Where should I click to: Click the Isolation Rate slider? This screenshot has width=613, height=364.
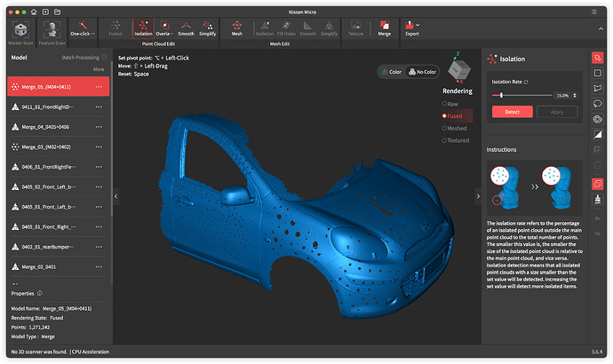pos(521,95)
